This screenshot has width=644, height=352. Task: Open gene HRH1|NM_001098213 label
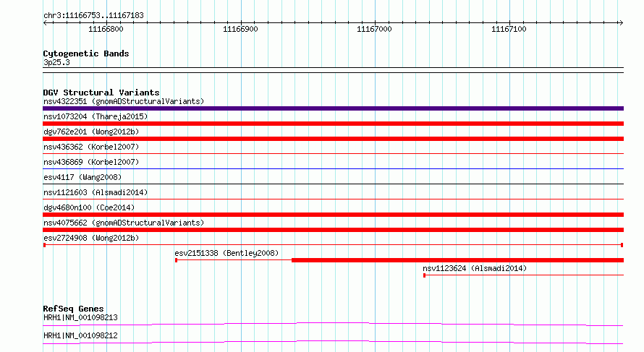[x=80, y=317]
